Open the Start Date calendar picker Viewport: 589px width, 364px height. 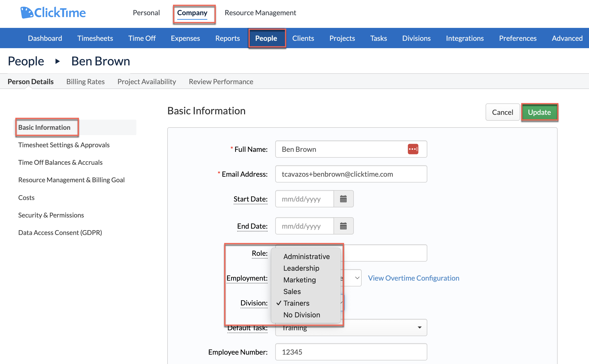point(343,199)
